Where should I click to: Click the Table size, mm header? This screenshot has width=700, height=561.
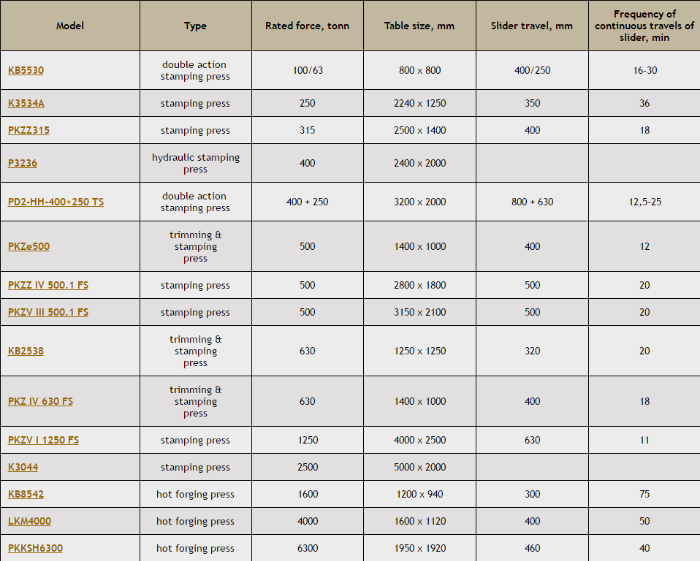(x=420, y=26)
